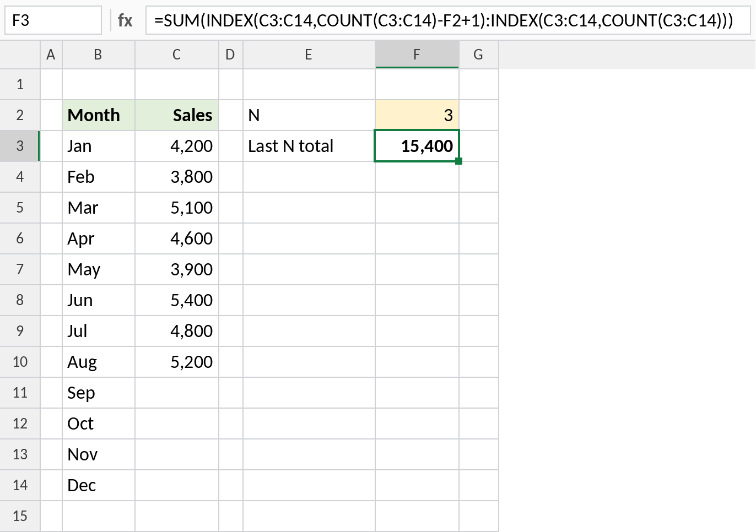Click the Sales header cell
This screenshot has height=532, width=756.
(x=177, y=115)
